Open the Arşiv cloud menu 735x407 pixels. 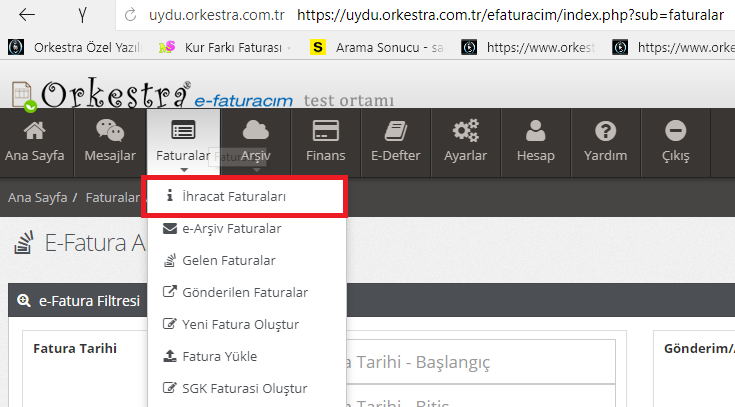click(255, 142)
